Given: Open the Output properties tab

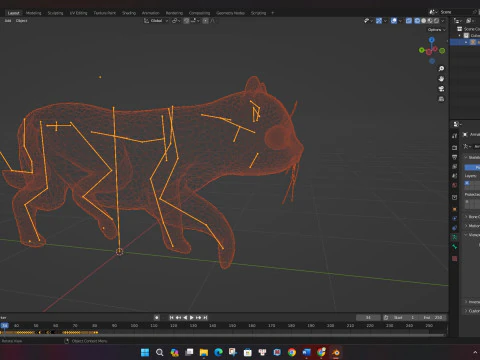Looking at the screenshot, I should click(x=455, y=157).
